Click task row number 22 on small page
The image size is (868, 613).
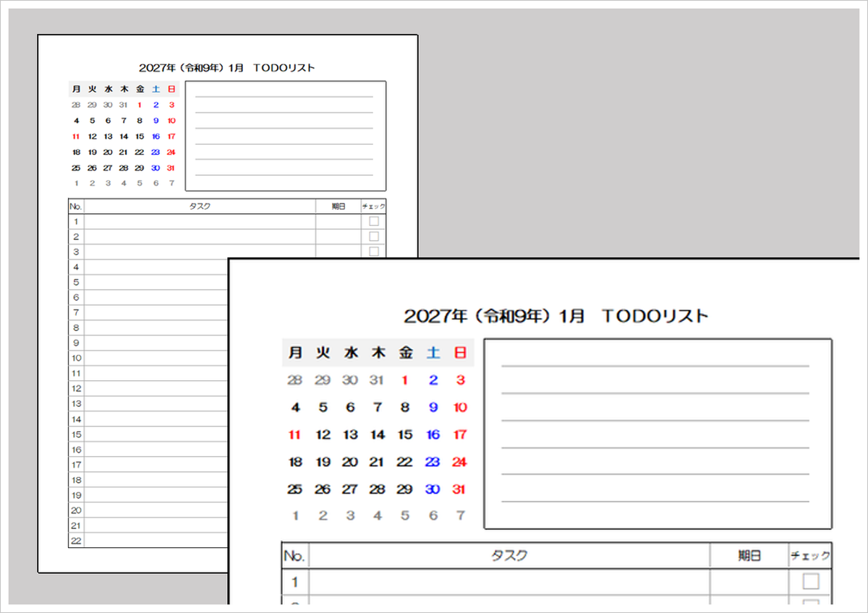tap(76, 541)
